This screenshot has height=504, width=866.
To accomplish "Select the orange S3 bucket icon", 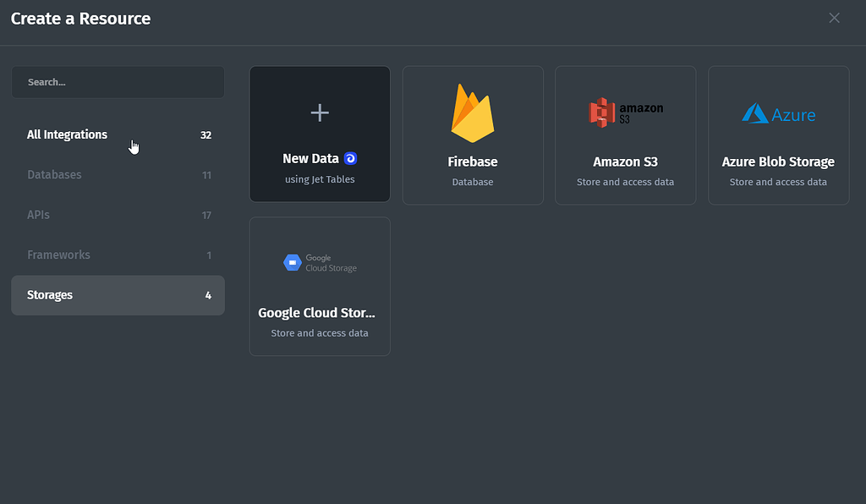I will pyautogui.click(x=601, y=111).
